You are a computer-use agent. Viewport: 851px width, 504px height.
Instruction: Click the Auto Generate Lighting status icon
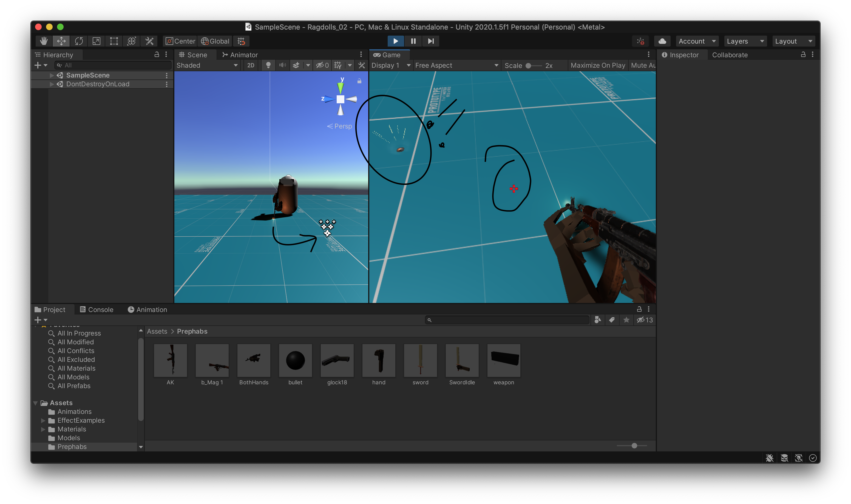click(799, 458)
